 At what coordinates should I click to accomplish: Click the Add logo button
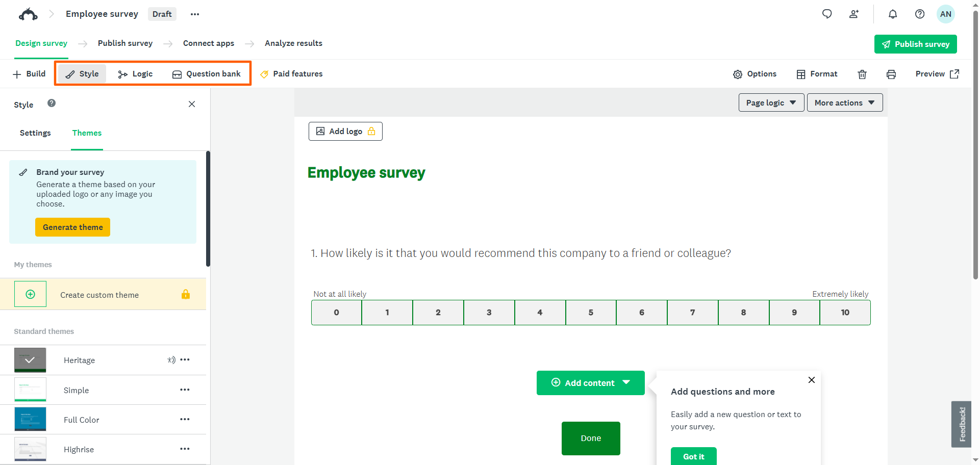(x=345, y=131)
